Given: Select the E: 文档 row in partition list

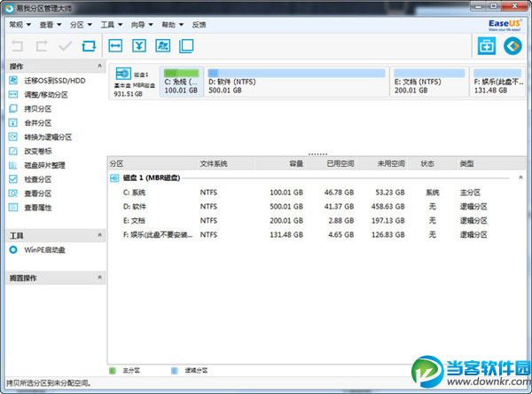Looking at the screenshot, I should coord(316,220).
